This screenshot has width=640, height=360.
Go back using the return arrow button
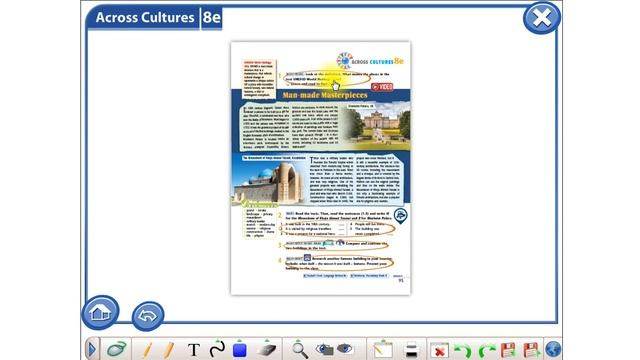click(x=148, y=316)
